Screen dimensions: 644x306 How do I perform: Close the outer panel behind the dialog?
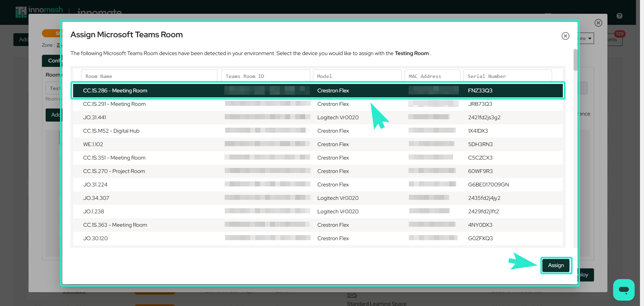(598, 23)
